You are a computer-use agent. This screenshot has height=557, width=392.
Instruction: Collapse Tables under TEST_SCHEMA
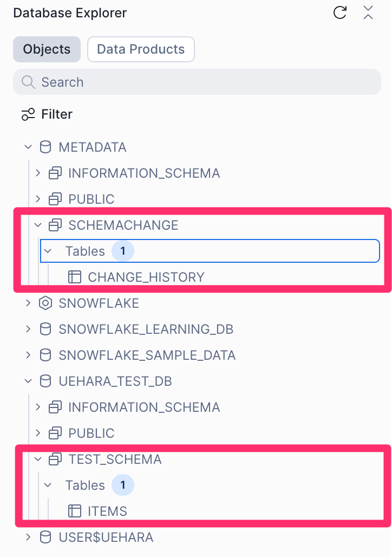click(48, 485)
